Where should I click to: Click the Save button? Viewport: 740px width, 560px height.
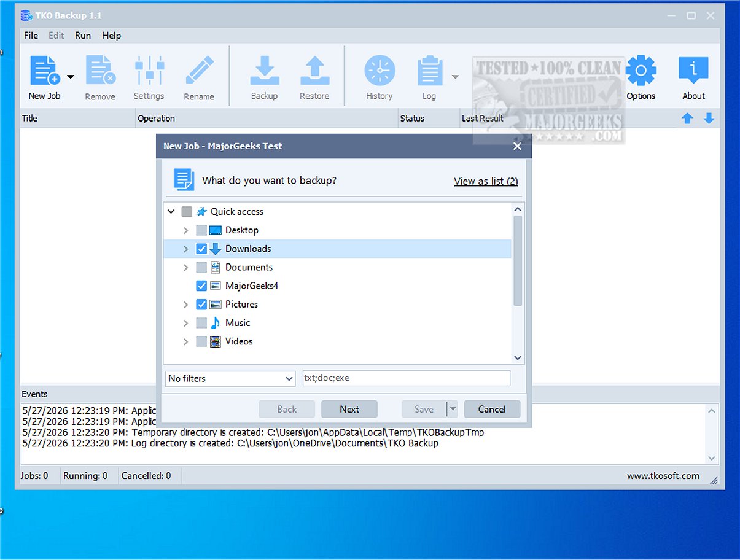[424, 409]
